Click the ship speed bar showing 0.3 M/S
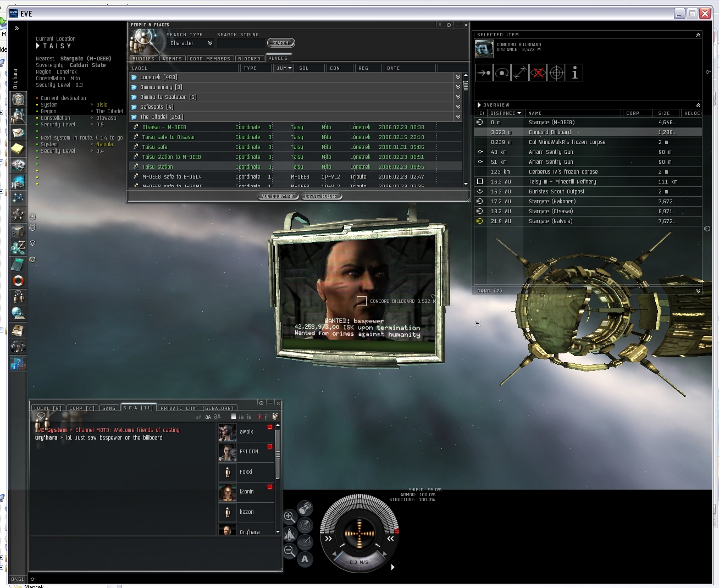Screen dimensions: 719x588 (x=360, y=562)
